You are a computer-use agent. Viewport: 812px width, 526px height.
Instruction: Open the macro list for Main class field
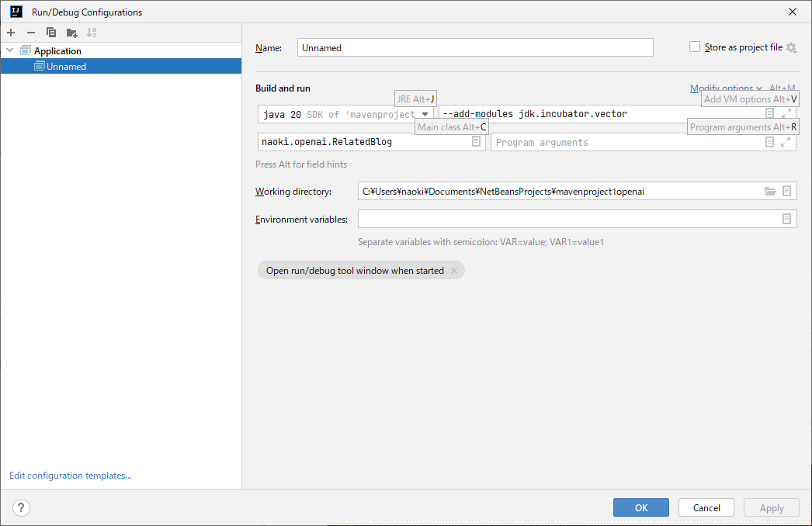(476, 142)
